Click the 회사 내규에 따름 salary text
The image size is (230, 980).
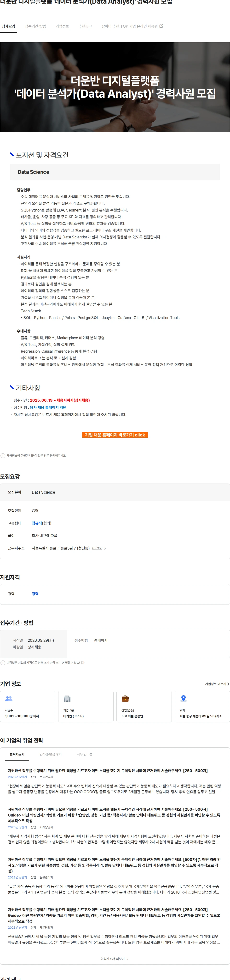tap(44, 536)
